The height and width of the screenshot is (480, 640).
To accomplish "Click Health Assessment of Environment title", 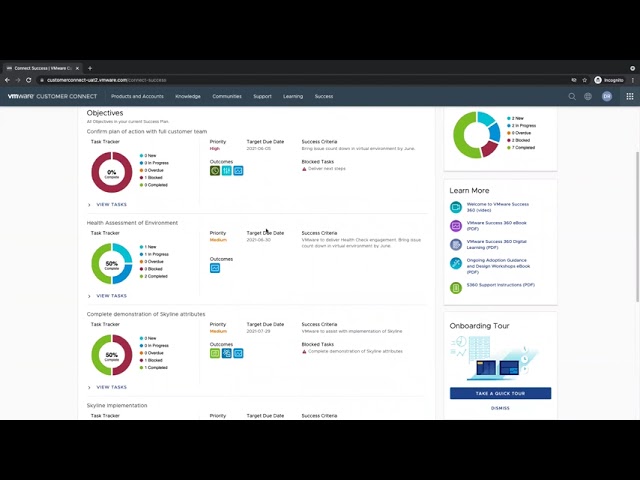I will tap(132, 223).
